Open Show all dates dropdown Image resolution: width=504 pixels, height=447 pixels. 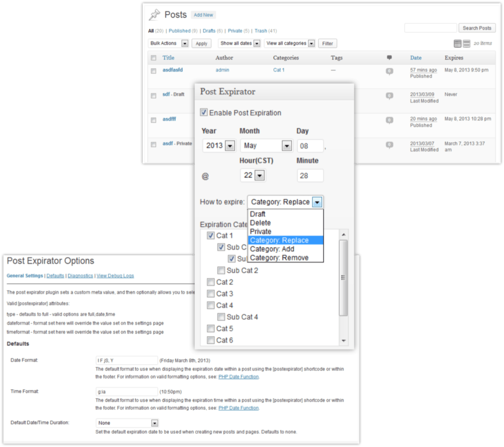[240, 43]
